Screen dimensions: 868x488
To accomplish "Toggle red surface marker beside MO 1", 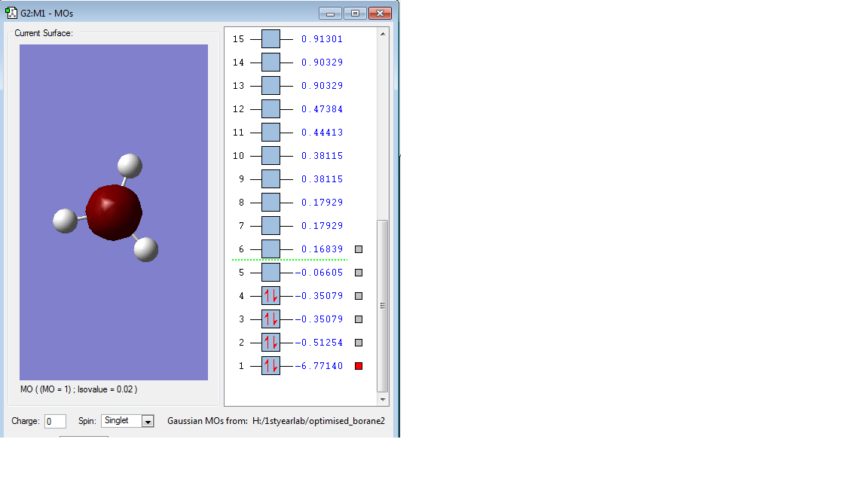I will coord(359,366).
